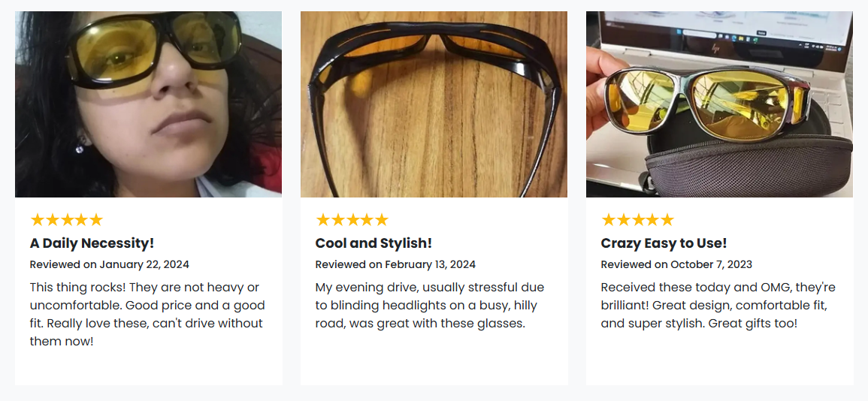Open the photo of the woman wearing yellow glasses
Screen dimensions: 868x401
pos(148,104)
